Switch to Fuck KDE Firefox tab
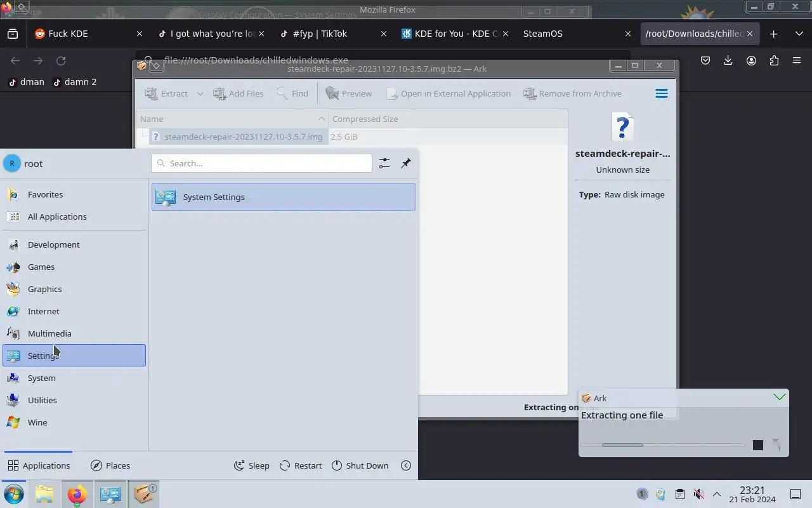Viewport: 812px width, 508px height. pyautogui.click(x=88, y=34)
